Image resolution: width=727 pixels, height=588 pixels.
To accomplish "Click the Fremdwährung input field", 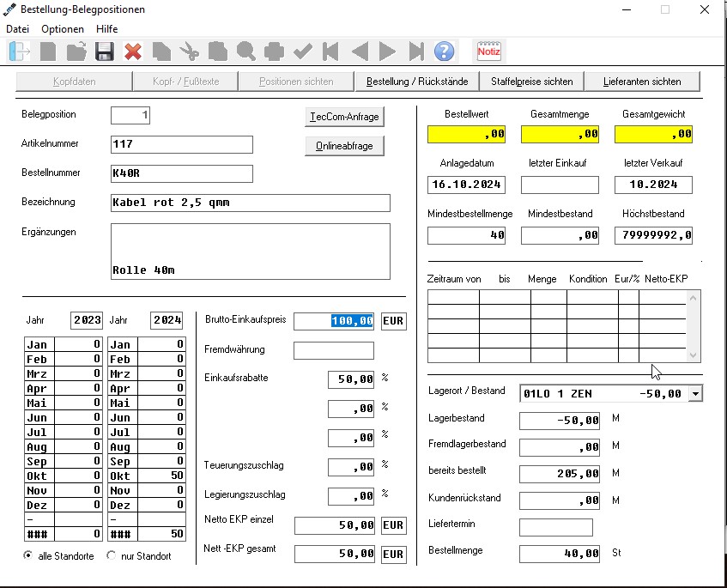I will tap(334, 350).
